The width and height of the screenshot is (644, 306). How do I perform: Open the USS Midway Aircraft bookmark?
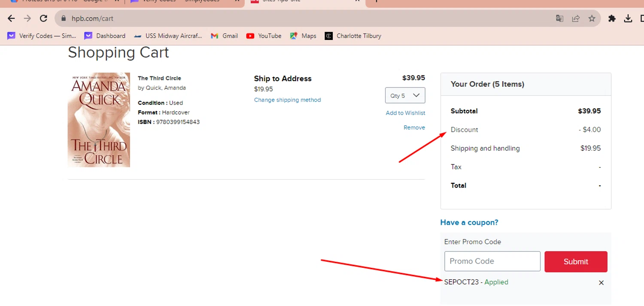[168, 36]
